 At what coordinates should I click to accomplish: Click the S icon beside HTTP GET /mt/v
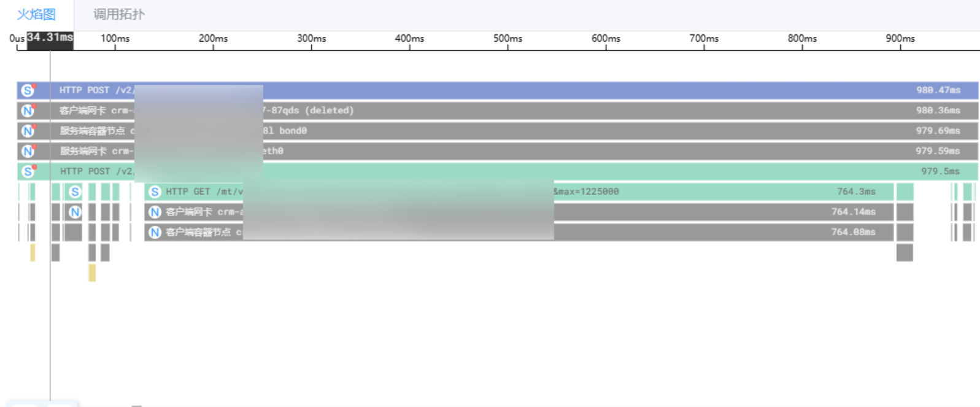(155, 192)
